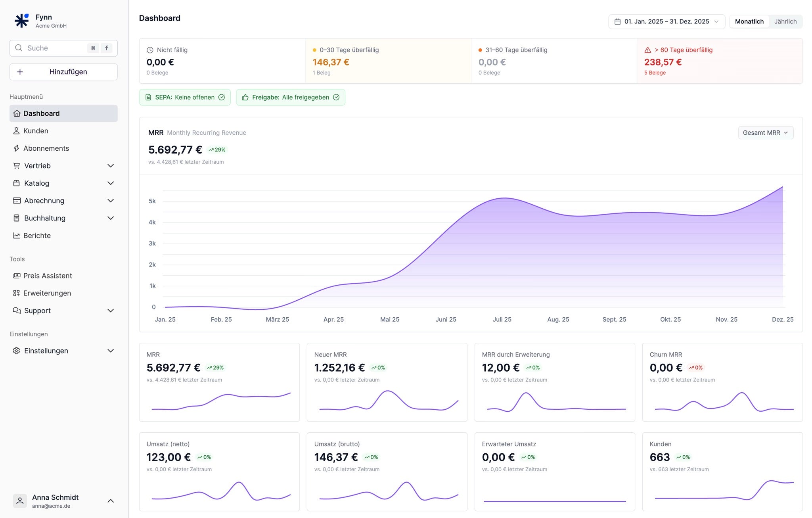The height and width of the screenshot is (518, 812).
Task: Open the Gesamt MRR dropdown
Action: pos(765,132)
